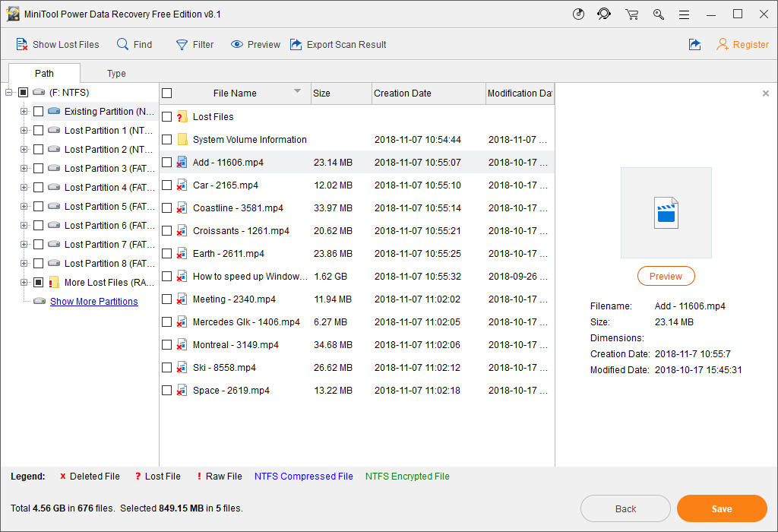This screenshot has width=778, height=532.
Task: Click the Montreal - 3149.mp4 file icon
Action: [x=182, y=345]
